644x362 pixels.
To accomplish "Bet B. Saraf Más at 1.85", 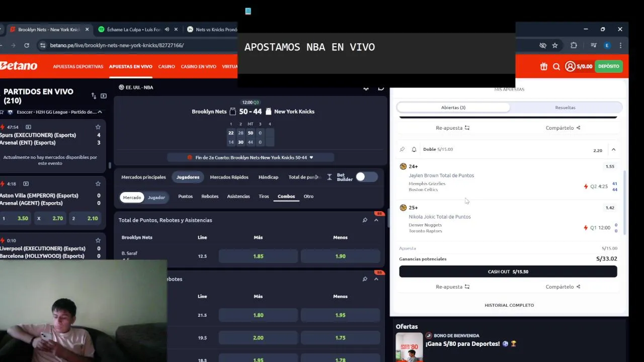I will 258,256.
